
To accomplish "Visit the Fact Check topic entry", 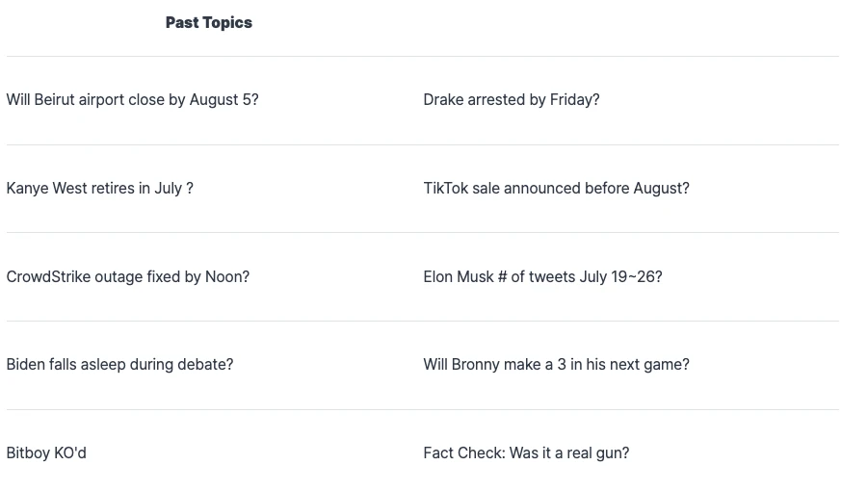I will 526,453.
